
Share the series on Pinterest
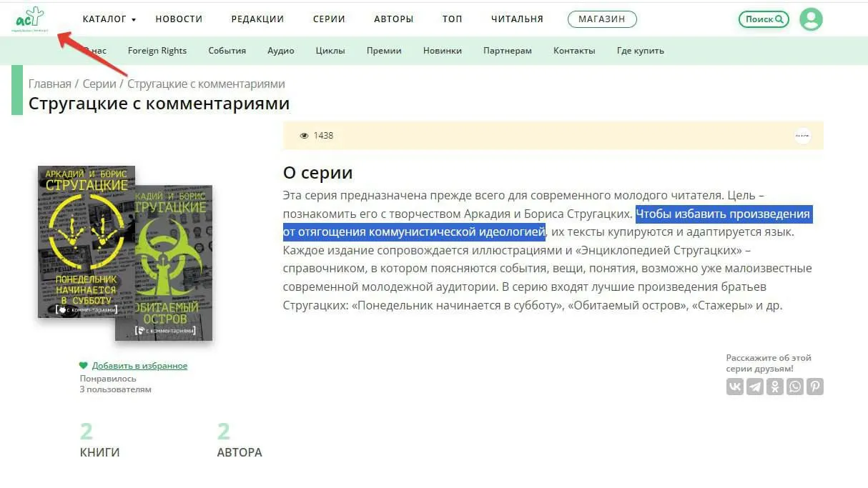coord(815,386)
